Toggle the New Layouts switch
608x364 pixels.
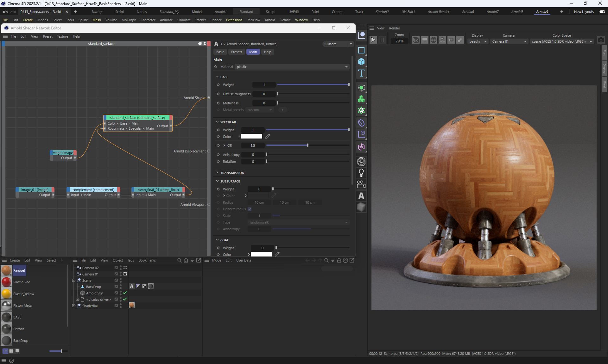[602, 12]
